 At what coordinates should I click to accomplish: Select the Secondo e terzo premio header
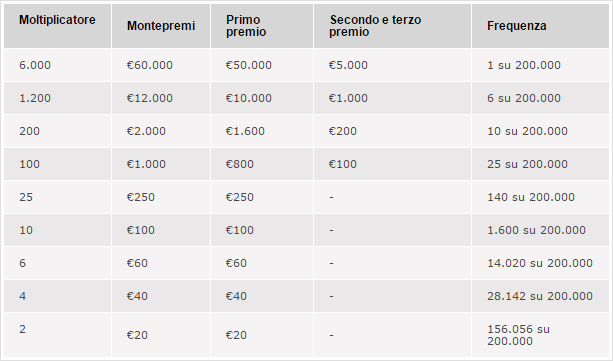[x=375, y=26]
